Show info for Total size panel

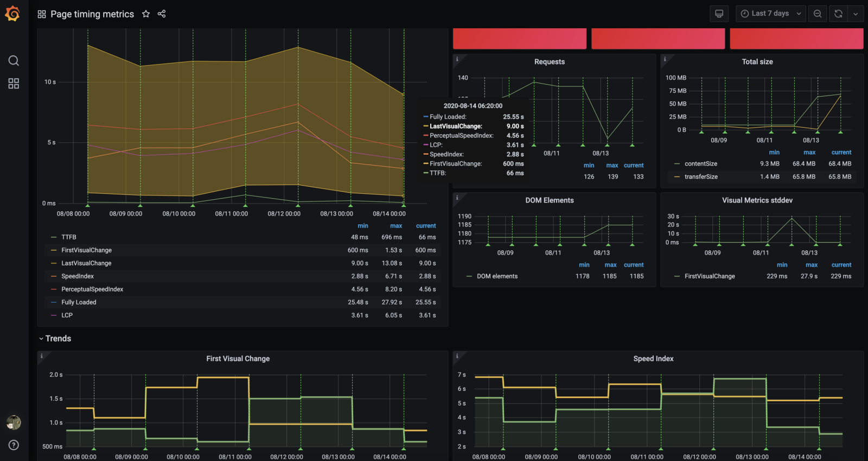pyautogui.click(x=665, y=59)
